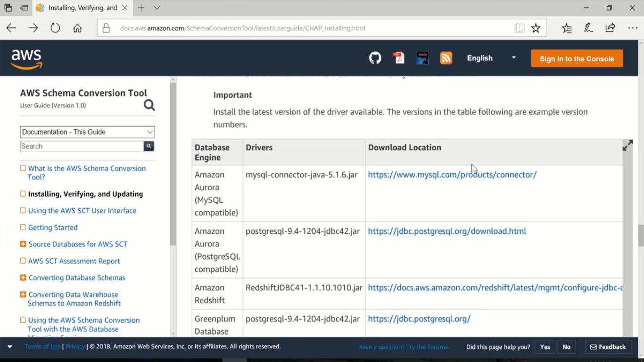The height and width of the screenshot is (362, 644).
Task: Click Sign In to the Console button
Action: click(x=577, y=58)
